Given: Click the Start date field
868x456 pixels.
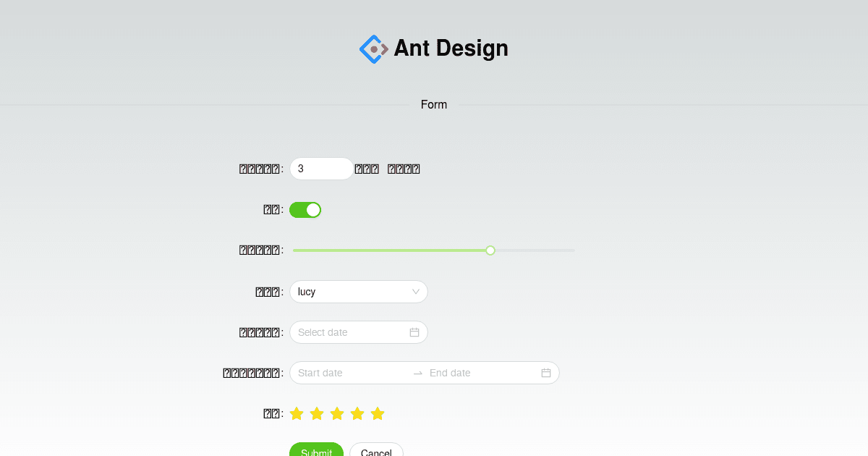Looking at the screenshot, I should pos(351,373).
